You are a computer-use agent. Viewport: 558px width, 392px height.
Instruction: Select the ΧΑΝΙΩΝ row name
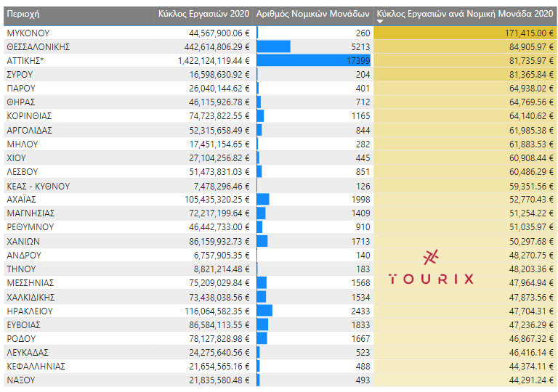click(23, 241)
